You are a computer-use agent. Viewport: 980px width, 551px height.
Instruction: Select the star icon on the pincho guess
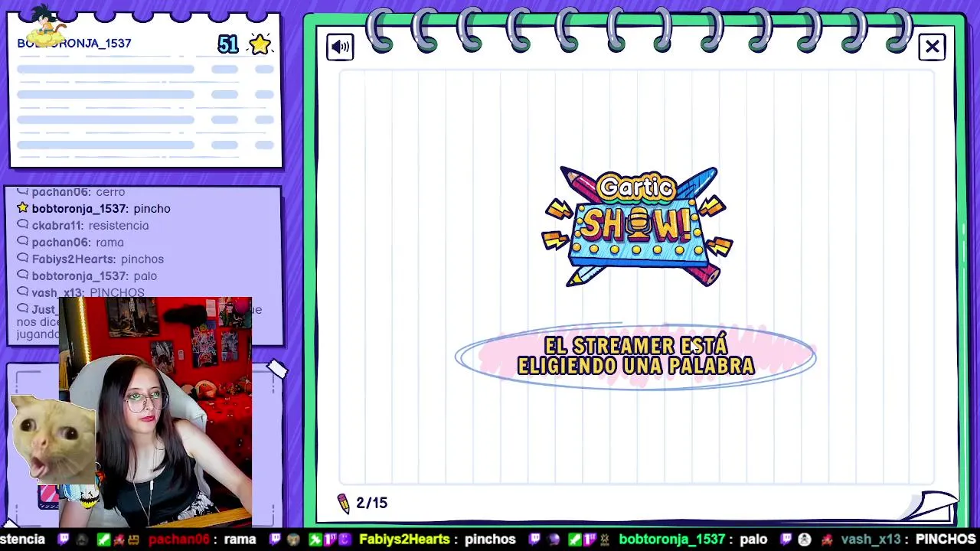[22, 207]
